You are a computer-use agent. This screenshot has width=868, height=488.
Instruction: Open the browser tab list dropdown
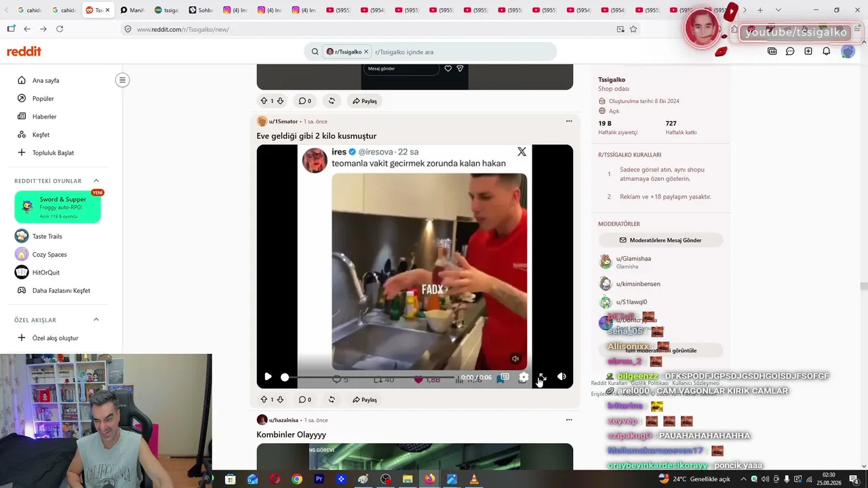pos(778,10)
